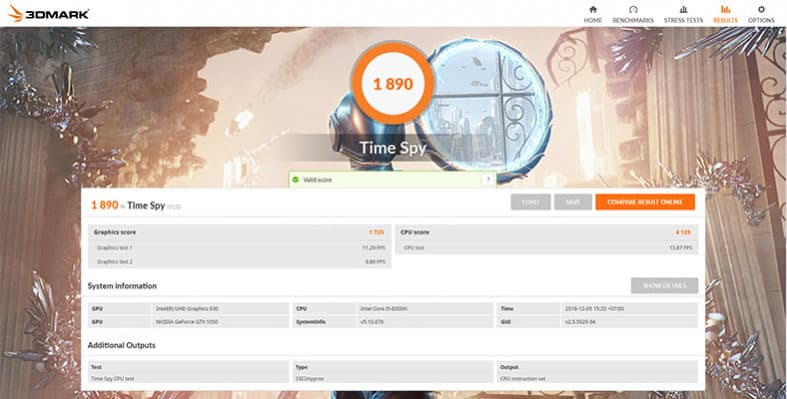Click the System information heading
Image resolution: width=787 pixels, height=399 pixels.
click(x=122, y=286)
